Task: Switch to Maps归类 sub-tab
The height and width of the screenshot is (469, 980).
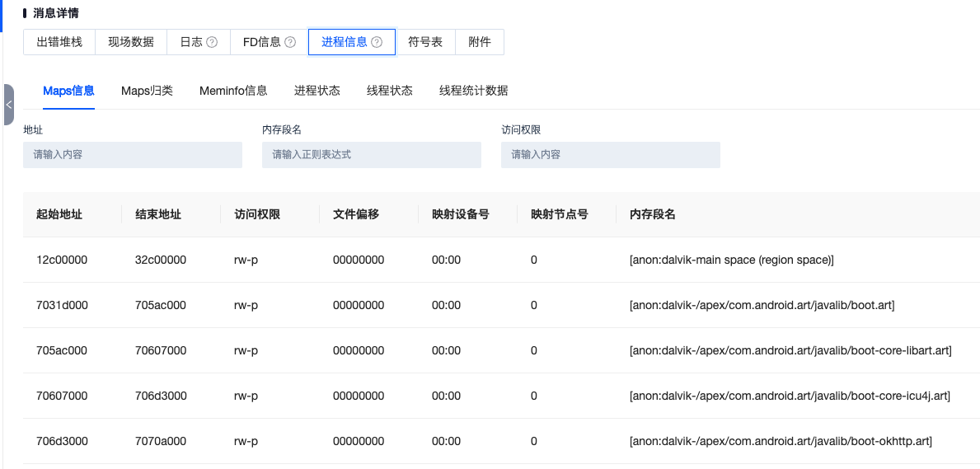Action: tap(147, 91)
